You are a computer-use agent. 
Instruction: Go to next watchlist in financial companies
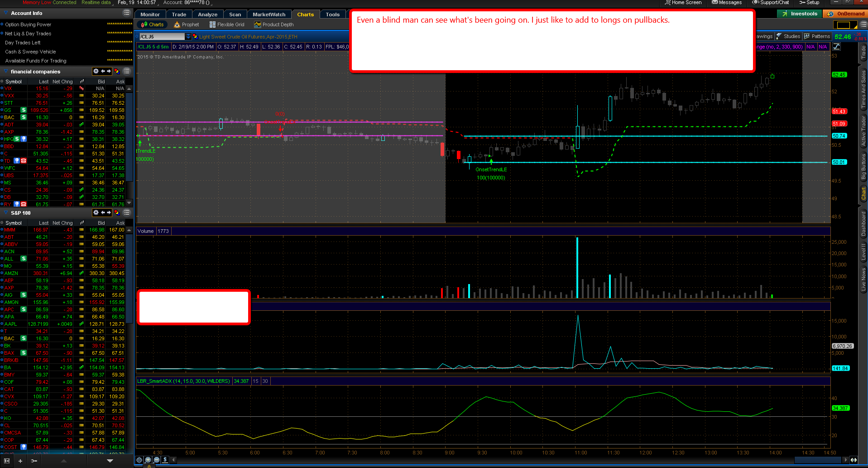tap(109, 71)
